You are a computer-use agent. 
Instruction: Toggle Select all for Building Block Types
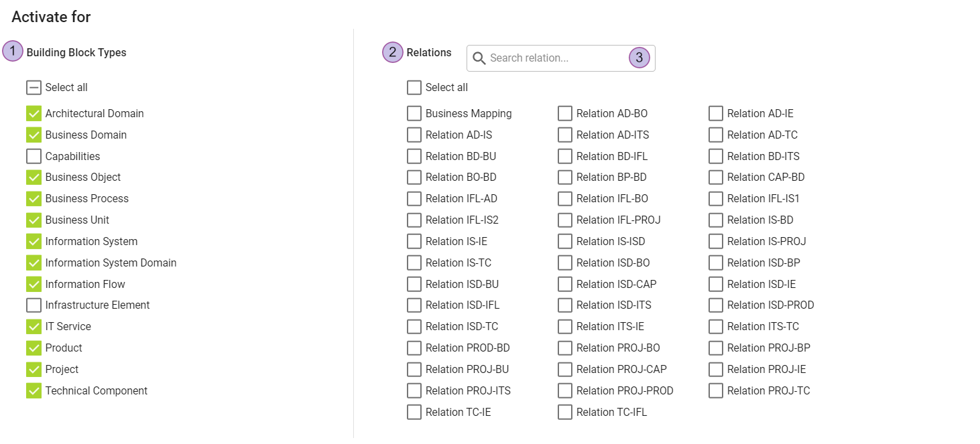(x=34, y=88)
